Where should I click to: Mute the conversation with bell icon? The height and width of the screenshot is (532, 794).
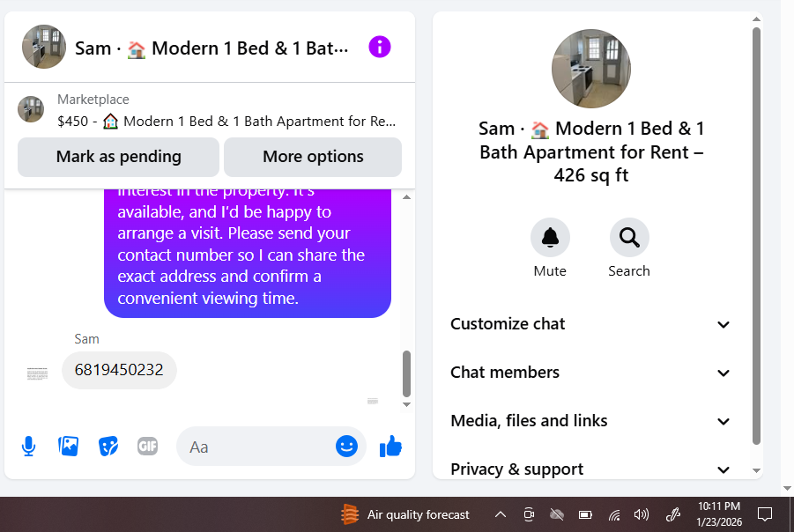[550, 238]
